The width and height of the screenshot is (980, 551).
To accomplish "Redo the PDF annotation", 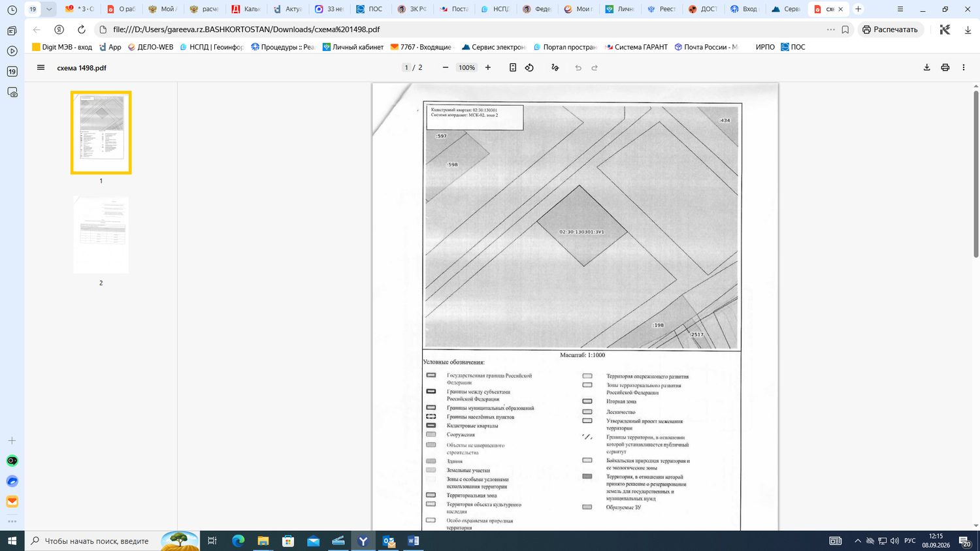I will coord(595,67).
